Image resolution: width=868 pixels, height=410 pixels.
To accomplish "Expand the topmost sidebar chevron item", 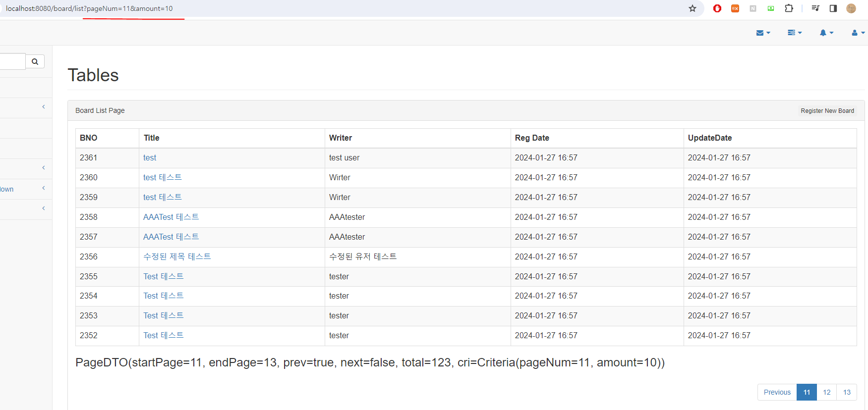I will [x=25, y=107].
